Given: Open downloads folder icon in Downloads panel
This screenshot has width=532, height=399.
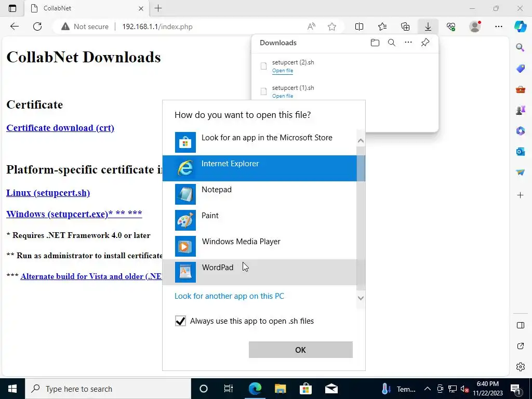Looking at the screenshot, I should pyautogui.click(x=375, y=43).
